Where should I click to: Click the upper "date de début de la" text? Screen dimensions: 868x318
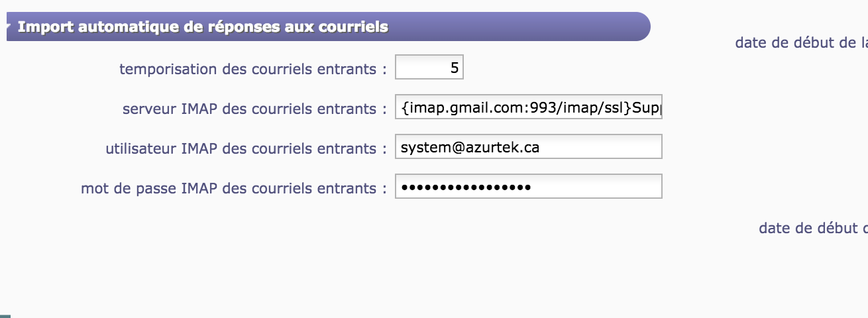click(x=800, y=43)
